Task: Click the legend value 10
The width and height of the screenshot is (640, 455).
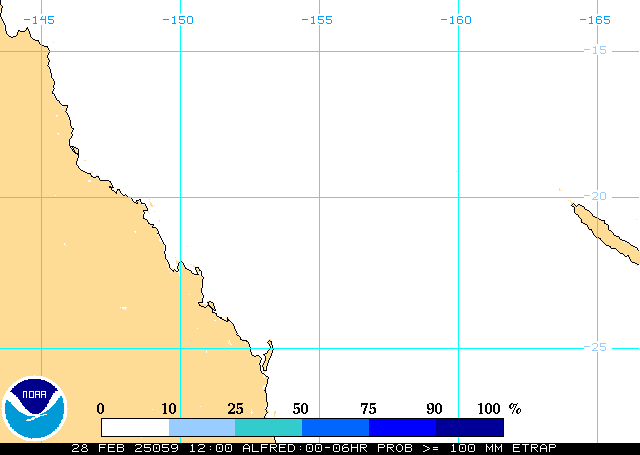Action: pyautogui.click(x=169, y=408)
